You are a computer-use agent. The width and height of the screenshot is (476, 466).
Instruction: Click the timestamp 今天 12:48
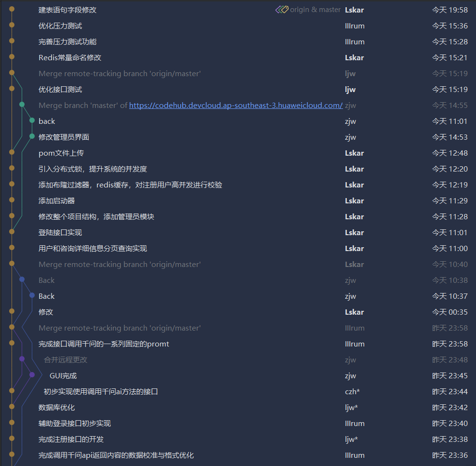click(450, 153)
